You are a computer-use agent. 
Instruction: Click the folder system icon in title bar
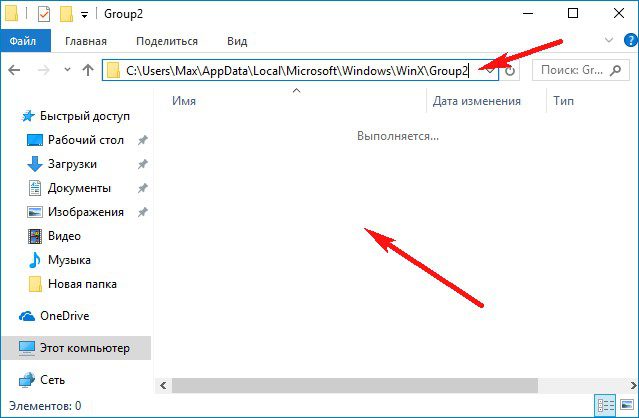point(11,13)
